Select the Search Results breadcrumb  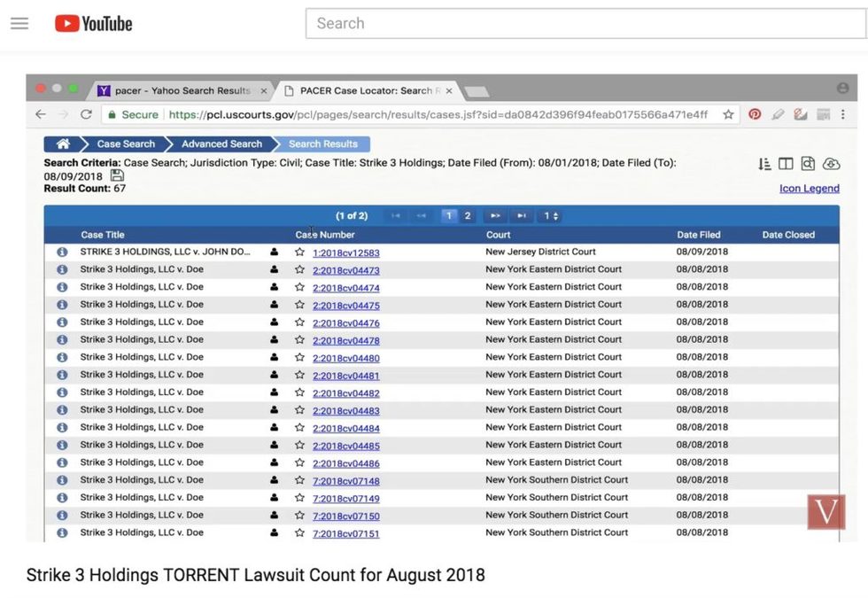(322, 144)
